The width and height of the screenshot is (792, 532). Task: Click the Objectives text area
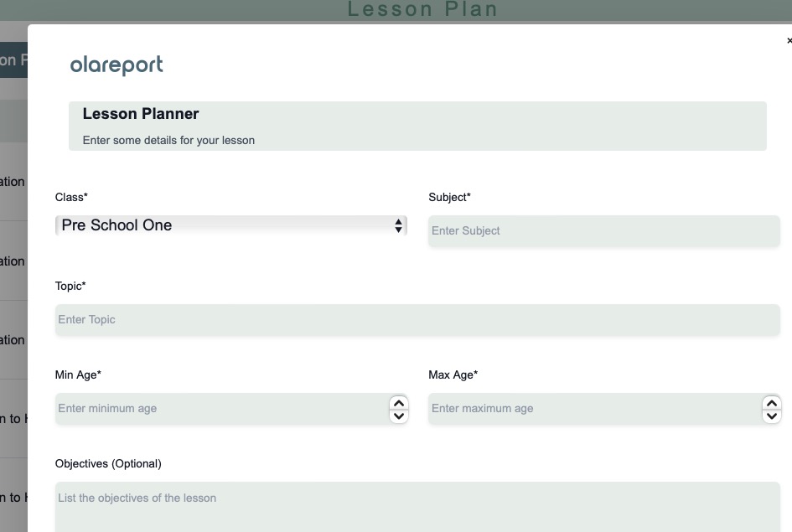click(417, 503)
